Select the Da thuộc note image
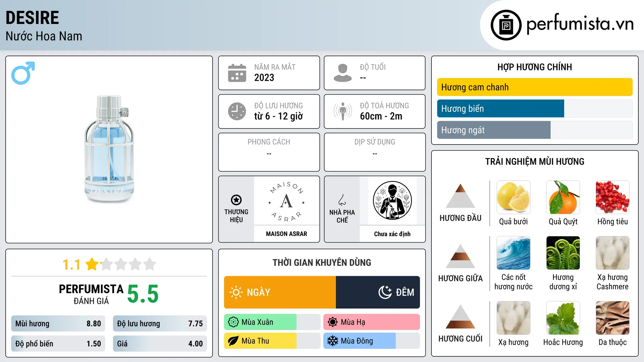The image size is (644, 362). [x=613, y=318]
